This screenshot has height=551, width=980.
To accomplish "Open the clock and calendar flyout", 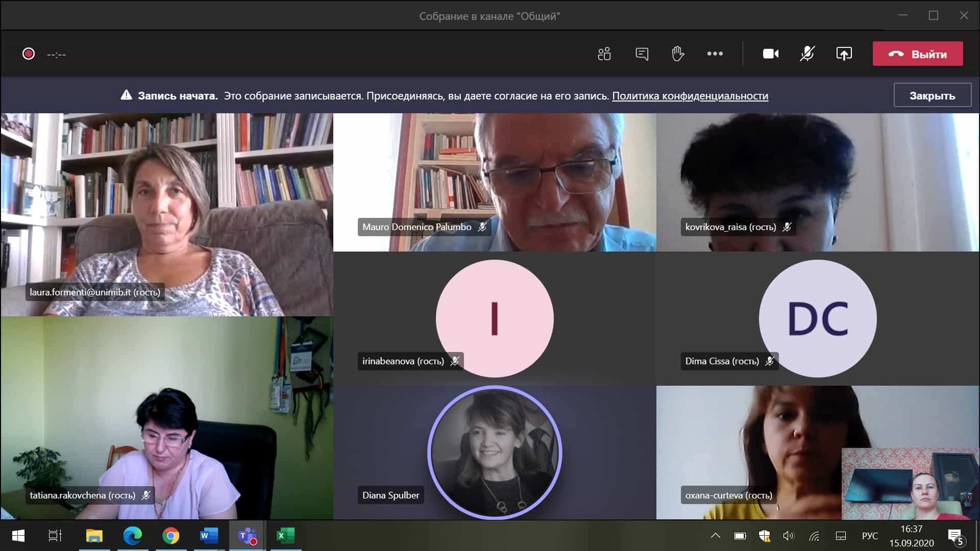I will pos(912,536).
